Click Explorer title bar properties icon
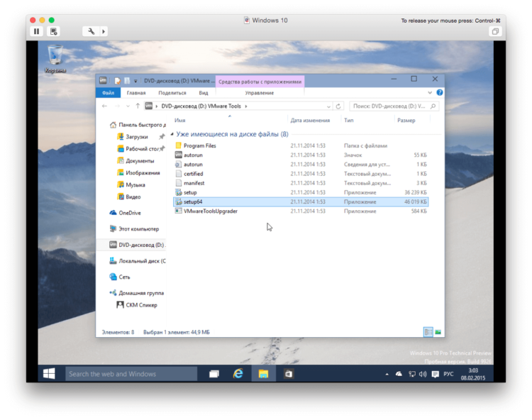The width and height of the screenshot is (532, 420). point(117,81)
